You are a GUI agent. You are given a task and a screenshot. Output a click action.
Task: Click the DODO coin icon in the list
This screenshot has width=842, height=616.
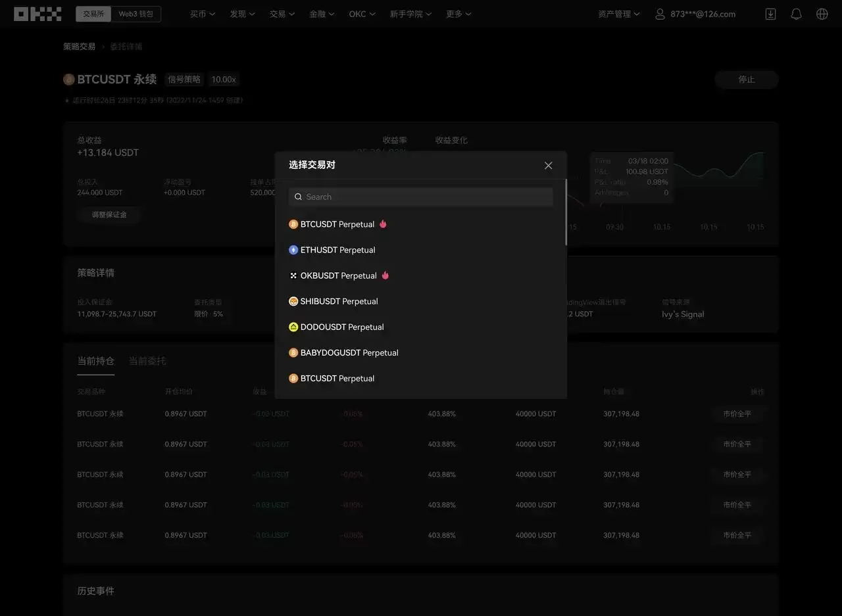pyautogui.click(x=293, y=327)
